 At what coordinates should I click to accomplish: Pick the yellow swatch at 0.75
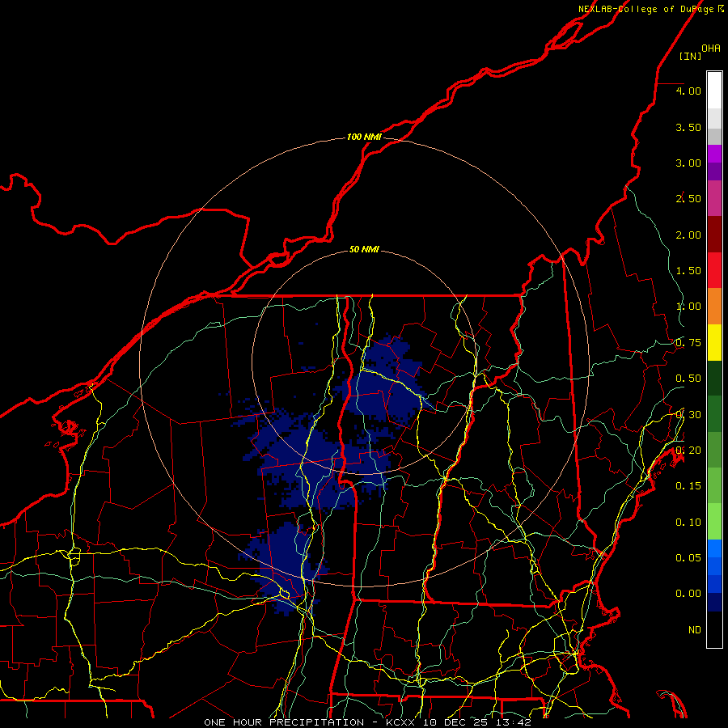pyautogui.click(x=714, y=342)
